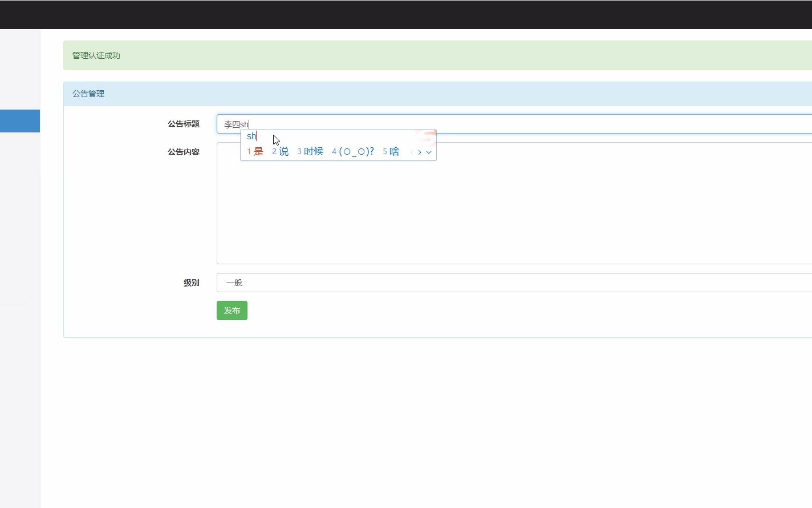The height and width of the screenshot is (508, 812).
Task: Click the previous candidate page arrow
Action: [x=411, y=152]
